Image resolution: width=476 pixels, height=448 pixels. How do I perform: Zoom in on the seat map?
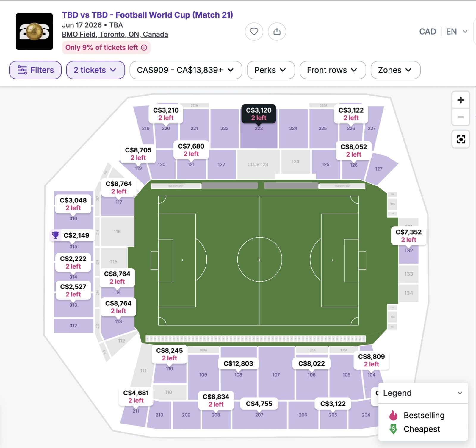click(x=461, y=100)
